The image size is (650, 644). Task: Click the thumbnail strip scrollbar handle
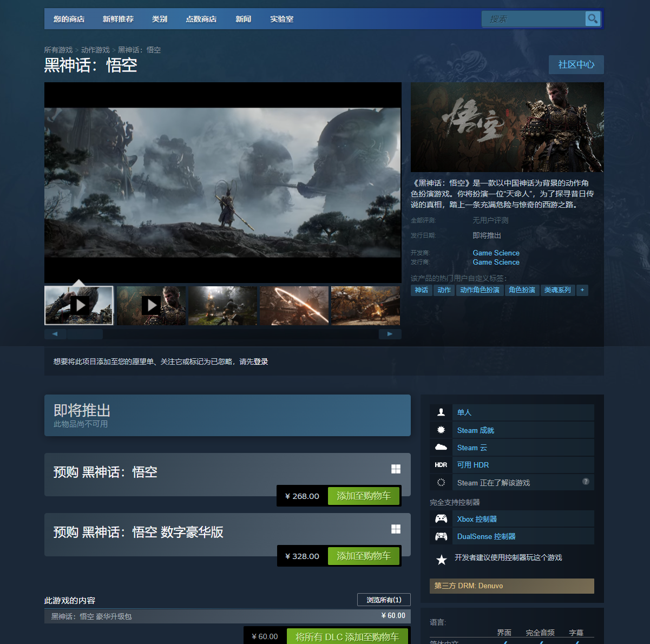pos(84,334)
